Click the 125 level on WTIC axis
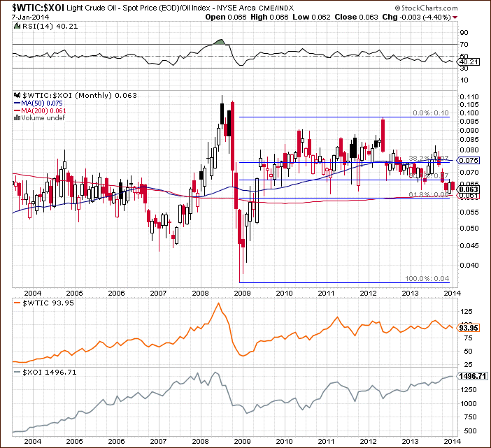The width and height of the screenshot is (491, 448). 467,312
